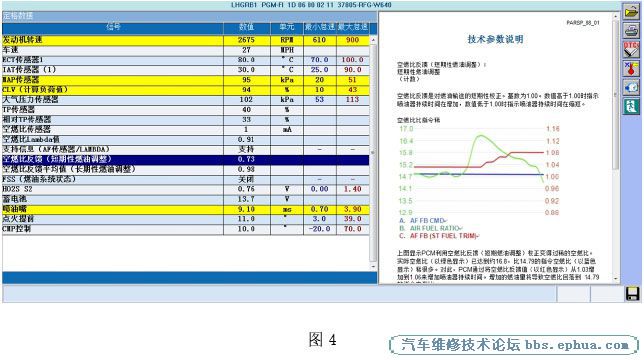Click the red thermometer icon
Image resolution: width=644 pixels, height=360 pixels.
(x=631, y=69)
